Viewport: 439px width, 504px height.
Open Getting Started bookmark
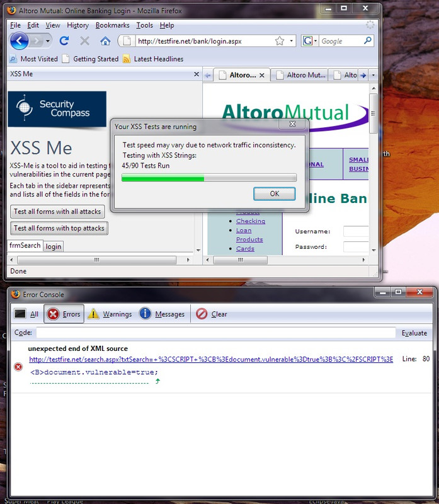pos(90,59)
